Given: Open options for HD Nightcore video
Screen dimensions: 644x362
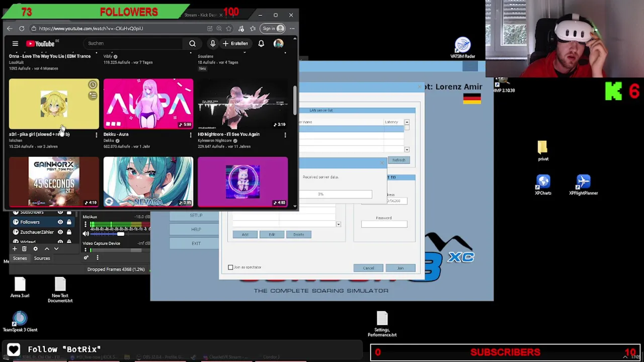Looking at the screenshot, I should click(285, 135).
